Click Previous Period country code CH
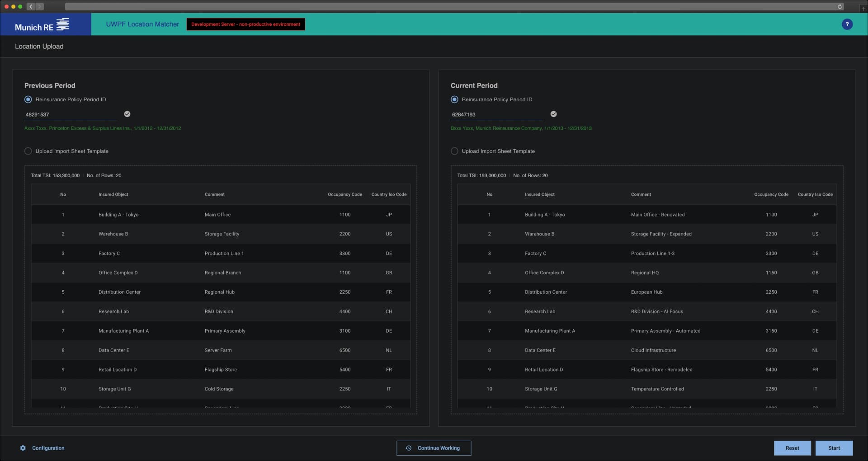Viewport: 868px width, 461px height. (389, 312)
